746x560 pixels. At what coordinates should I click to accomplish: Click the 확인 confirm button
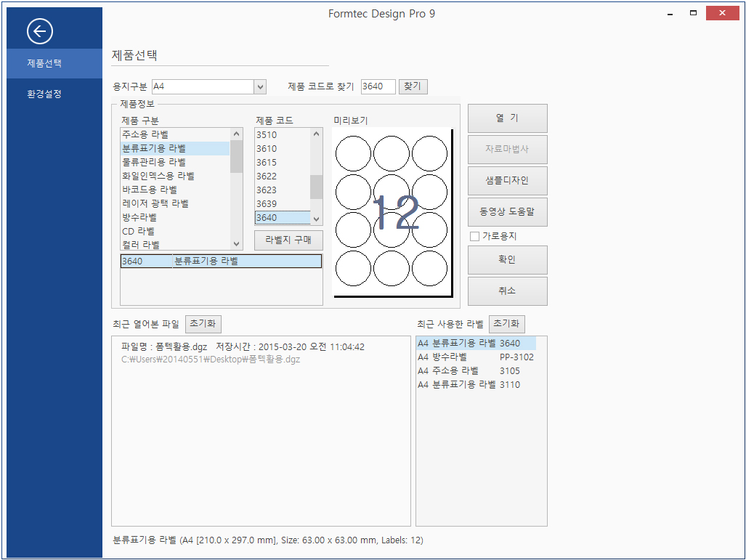[x=507, y=260]
